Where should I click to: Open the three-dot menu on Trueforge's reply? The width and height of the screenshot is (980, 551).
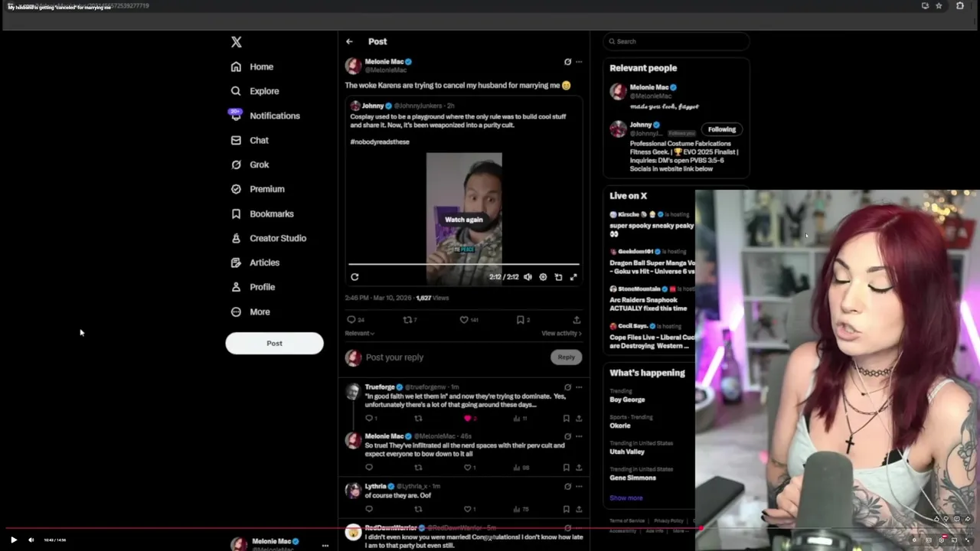pyautogui.click(x=579, y=387)
